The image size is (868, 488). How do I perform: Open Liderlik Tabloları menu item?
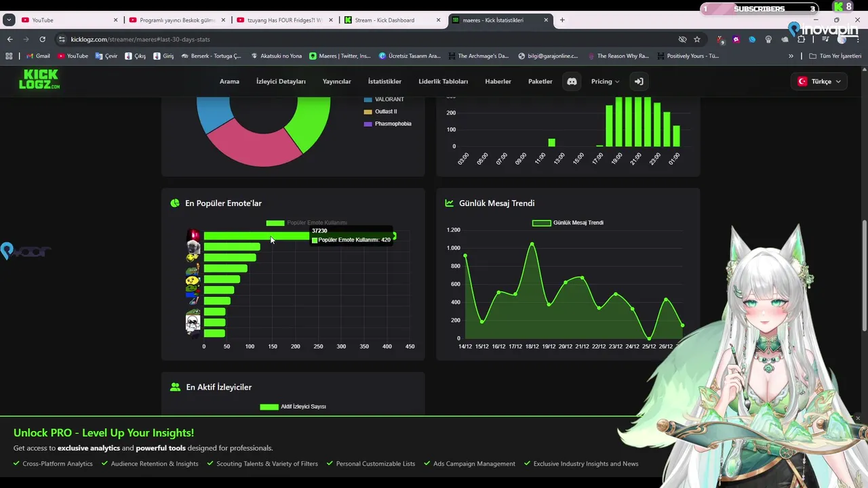click(443, 81)
